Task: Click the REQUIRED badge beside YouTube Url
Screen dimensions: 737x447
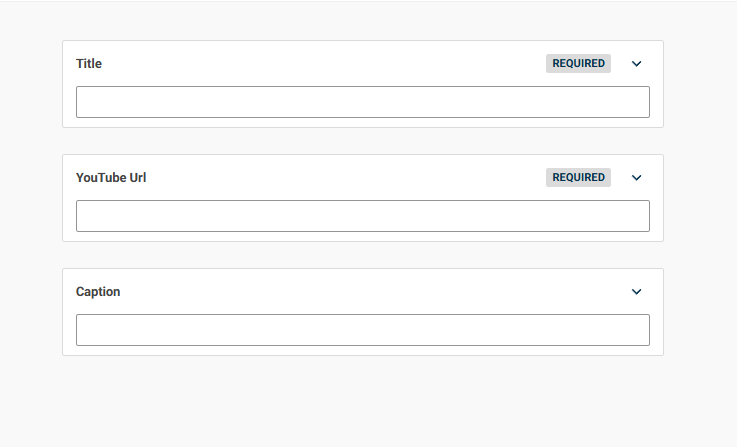Action: (578, 178)
